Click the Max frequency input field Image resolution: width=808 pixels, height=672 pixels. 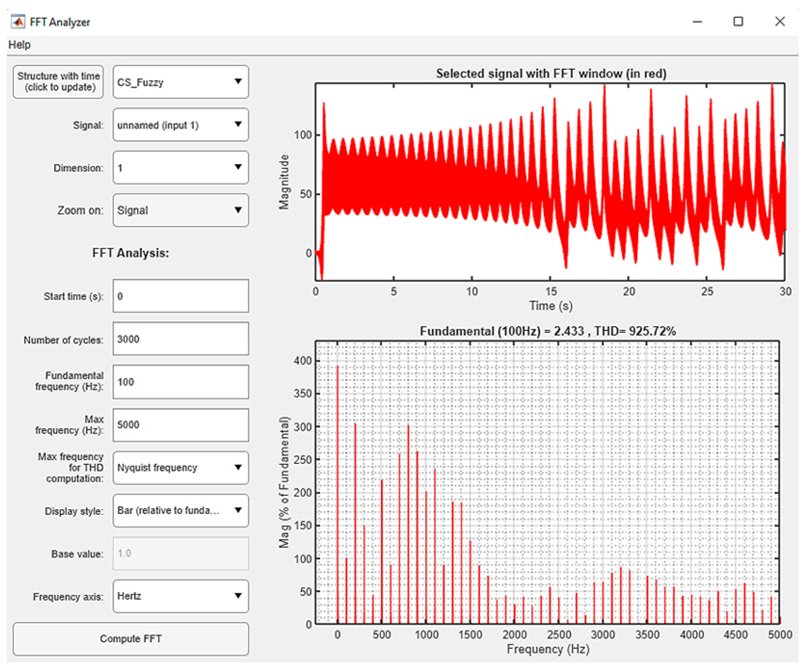pos(180,425)
